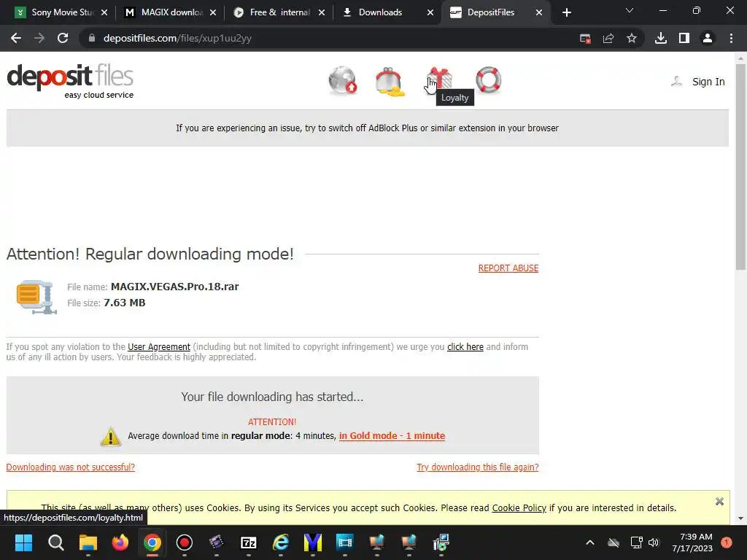Click the REPORT ABUSE link
Viewport: 747px width, 560px height.
point(508,268)
